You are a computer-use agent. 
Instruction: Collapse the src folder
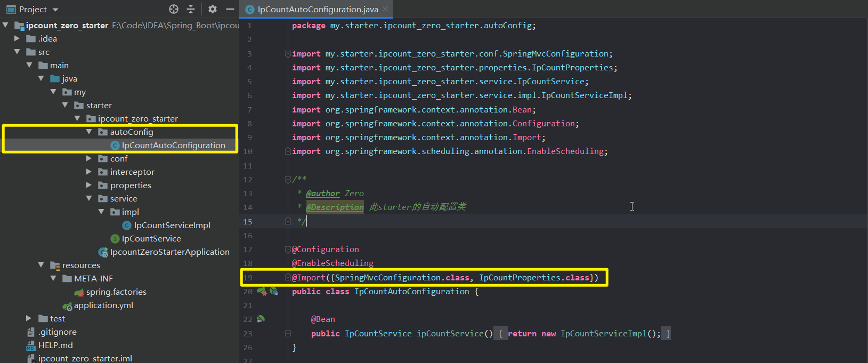tap(17, 52)
